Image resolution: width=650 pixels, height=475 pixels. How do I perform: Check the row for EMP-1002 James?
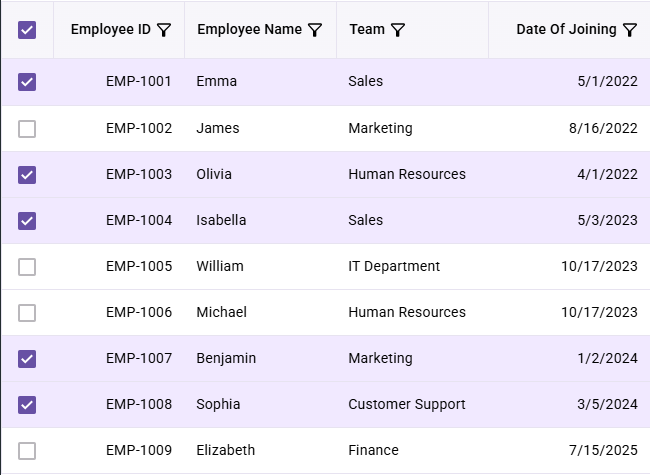coord(27,128)
